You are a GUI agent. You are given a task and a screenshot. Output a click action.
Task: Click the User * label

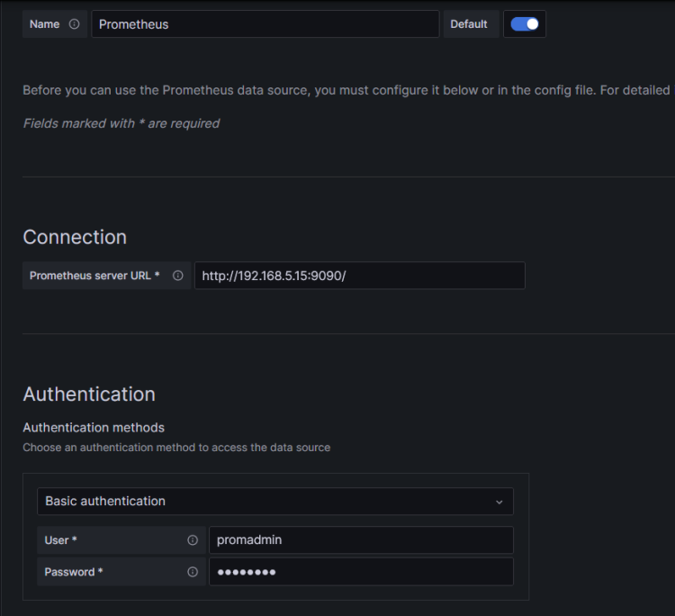(x=60, y=540)
